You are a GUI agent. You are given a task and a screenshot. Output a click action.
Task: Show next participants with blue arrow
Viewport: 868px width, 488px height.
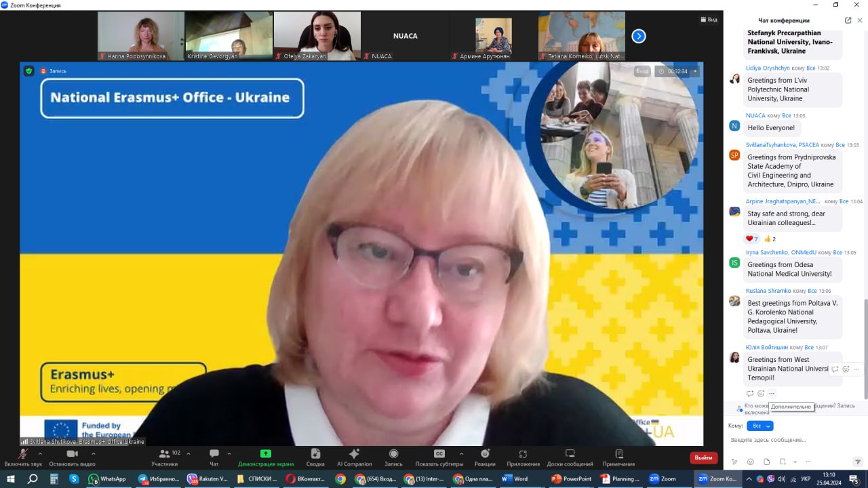click(638, 36)
